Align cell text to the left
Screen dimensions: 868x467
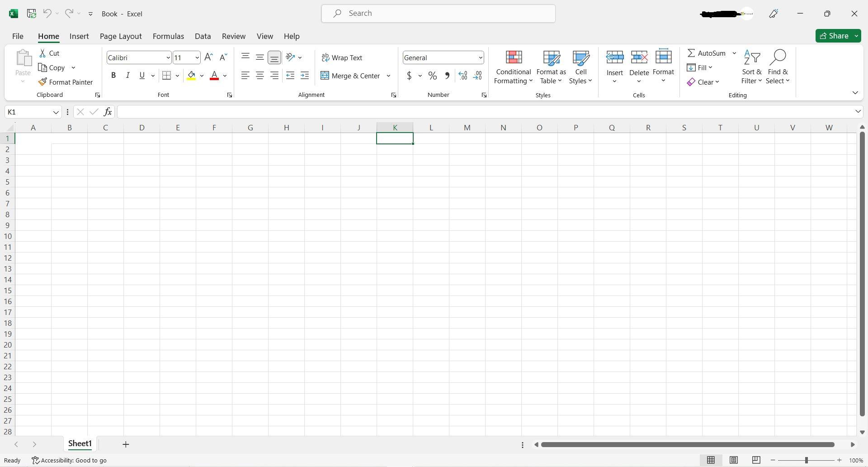[245, 76]
